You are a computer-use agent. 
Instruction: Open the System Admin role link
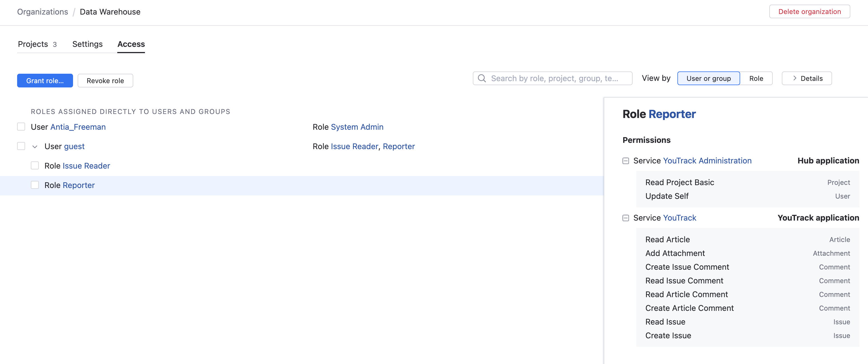(x=357, y=127)
